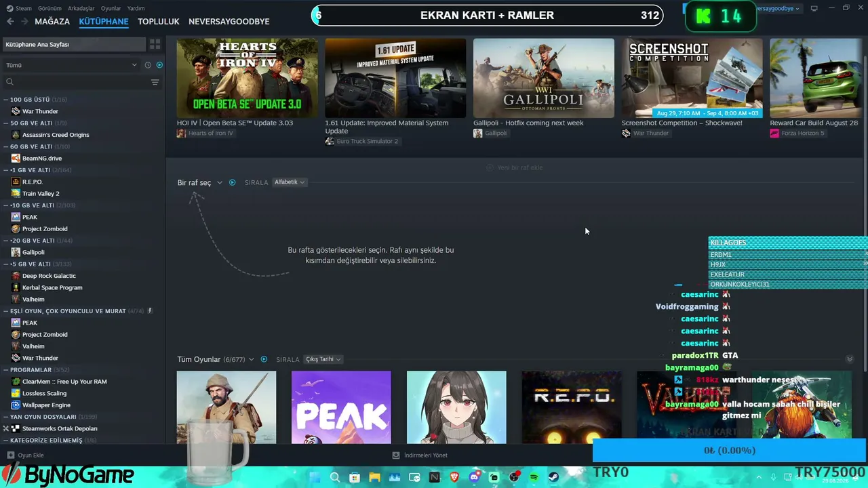Open File Explorer from the taskbar

point(374,477)
